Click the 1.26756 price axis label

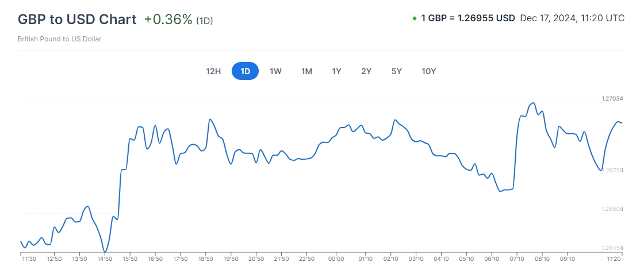click(612, 171)
